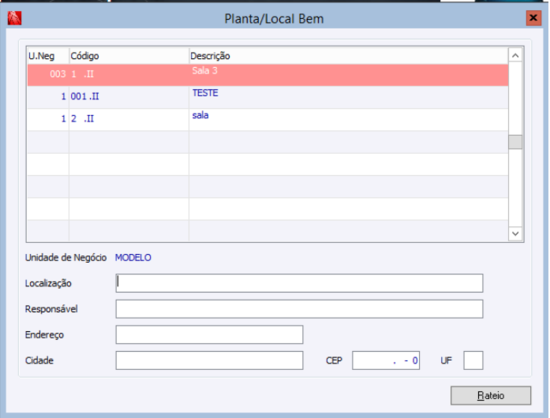Click the scroll down arrow in the table

(x=515, y=234)
